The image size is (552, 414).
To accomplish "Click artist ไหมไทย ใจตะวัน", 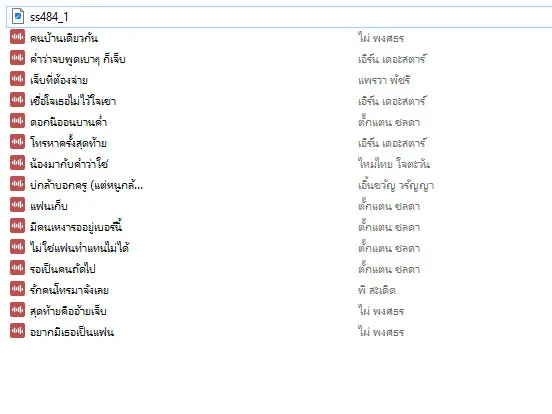I will pos(394,164).
